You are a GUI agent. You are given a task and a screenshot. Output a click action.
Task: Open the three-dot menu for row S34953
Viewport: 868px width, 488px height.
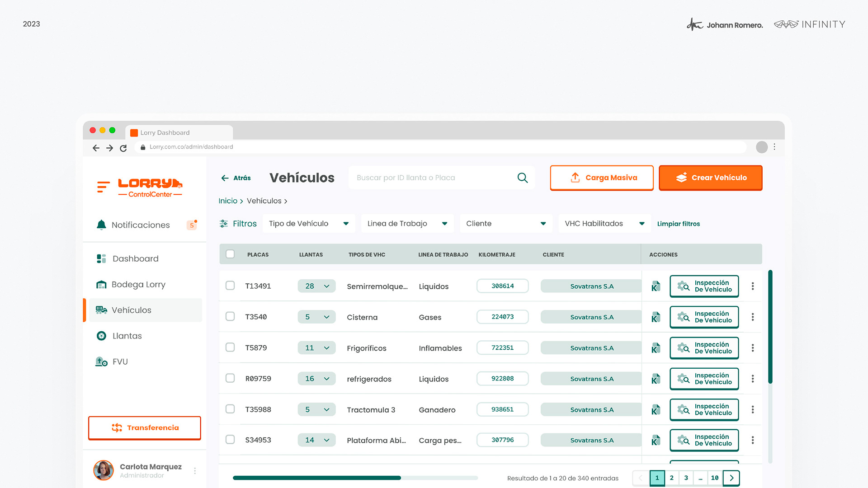click(753, 440)
